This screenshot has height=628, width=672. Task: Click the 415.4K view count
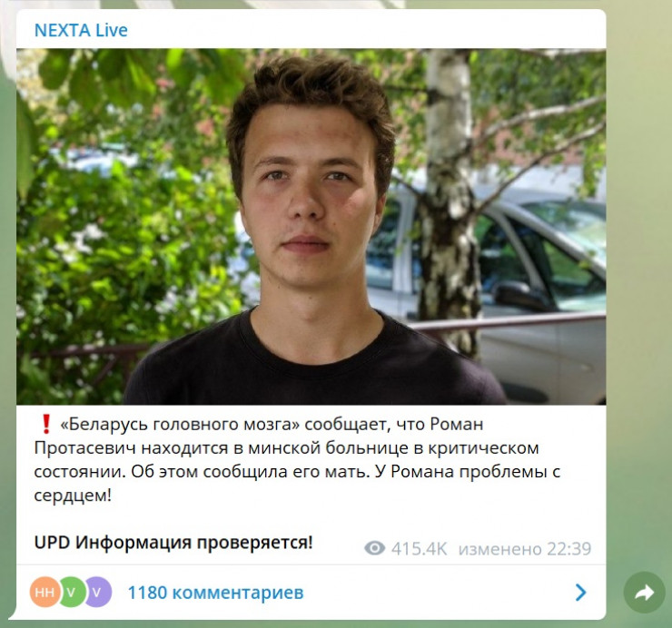(419, 549)
